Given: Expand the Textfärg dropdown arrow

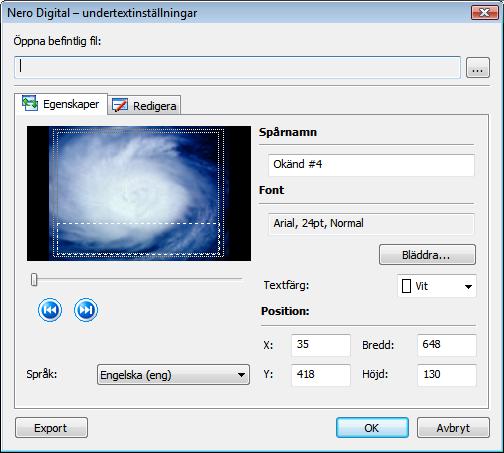Looking at the screenshot, I should [468, 286].
